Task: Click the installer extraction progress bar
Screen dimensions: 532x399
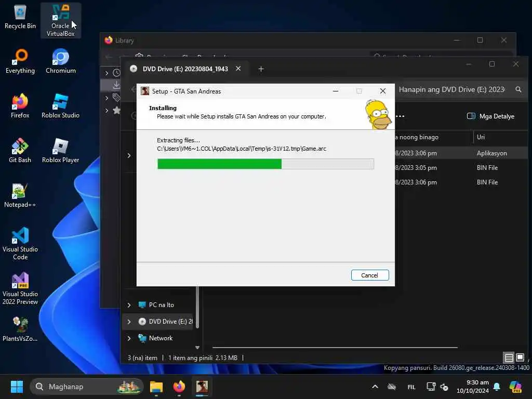Action: pyautogui.click(x=265, y=164)
